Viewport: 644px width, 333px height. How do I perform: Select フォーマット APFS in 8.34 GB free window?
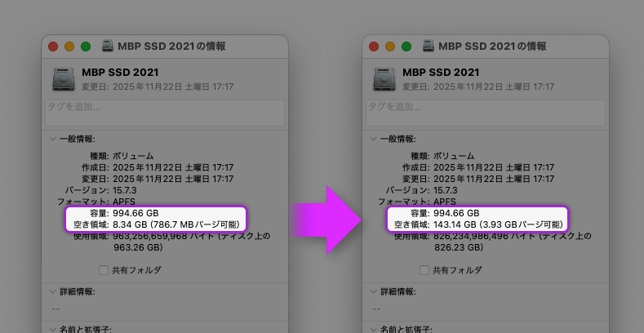124,202
